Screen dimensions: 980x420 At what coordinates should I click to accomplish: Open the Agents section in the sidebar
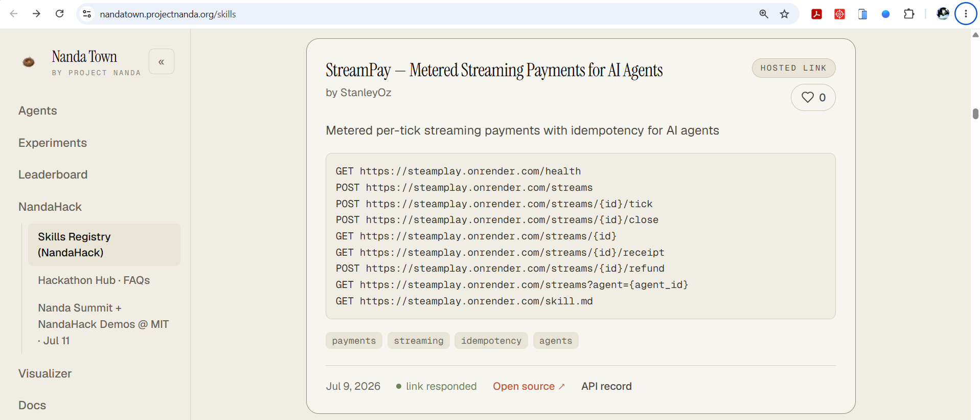point(38,110)
